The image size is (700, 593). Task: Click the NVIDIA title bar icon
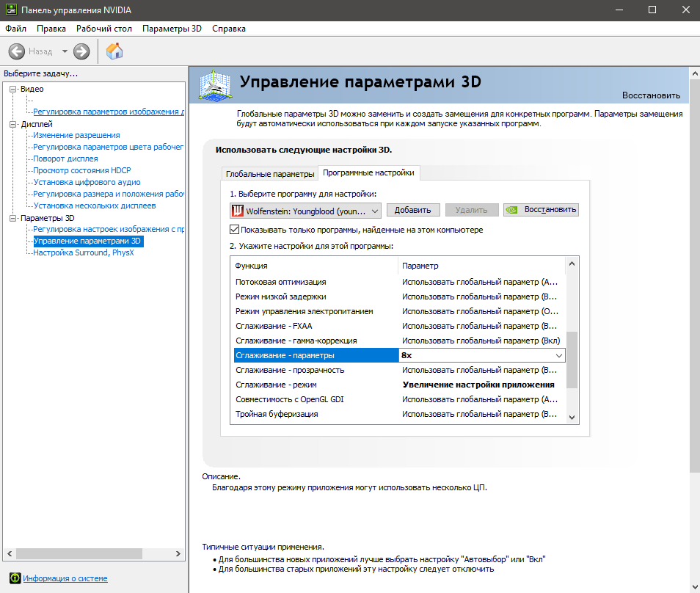click(11, 10)
